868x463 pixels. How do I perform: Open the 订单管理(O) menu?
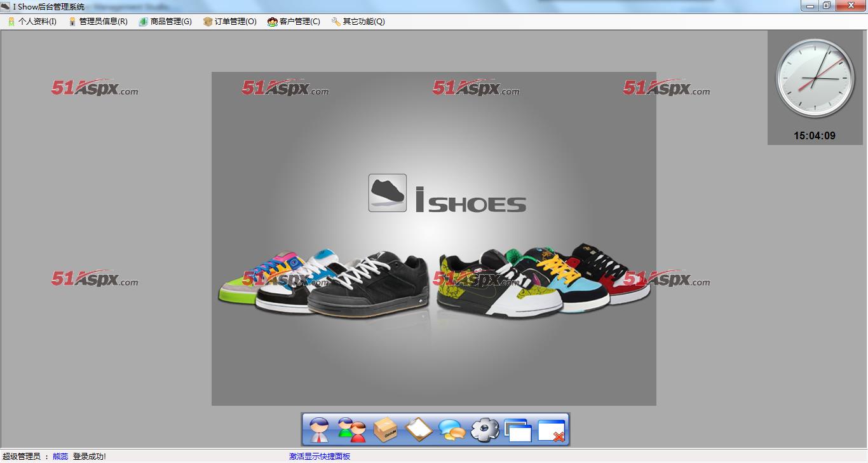tap(230, 22)
